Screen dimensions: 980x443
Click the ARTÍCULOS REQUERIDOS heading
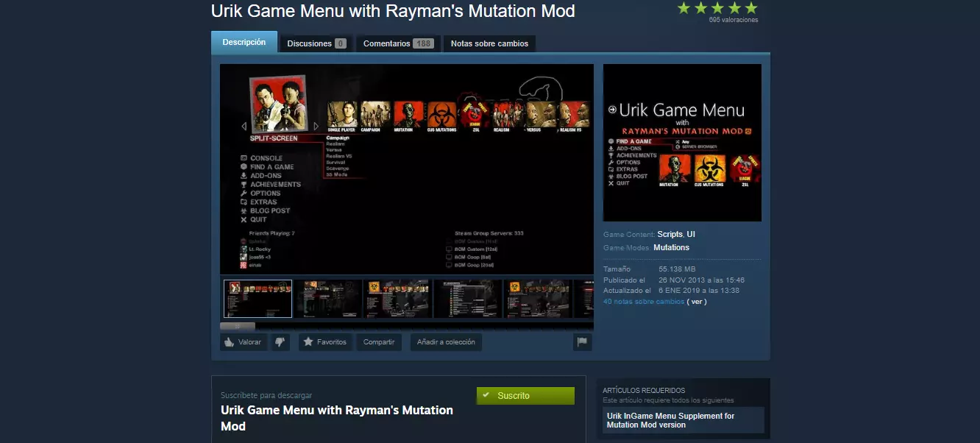[x=644, y=391]
